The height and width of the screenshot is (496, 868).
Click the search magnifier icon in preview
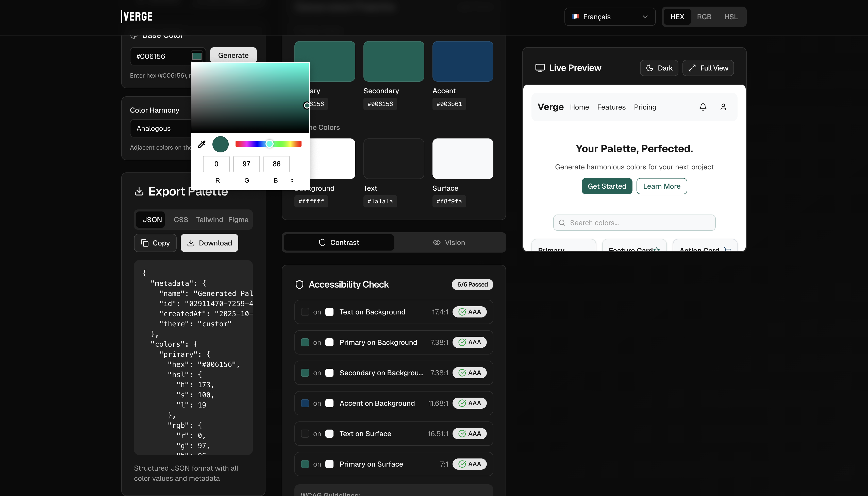tap(562, 223)
